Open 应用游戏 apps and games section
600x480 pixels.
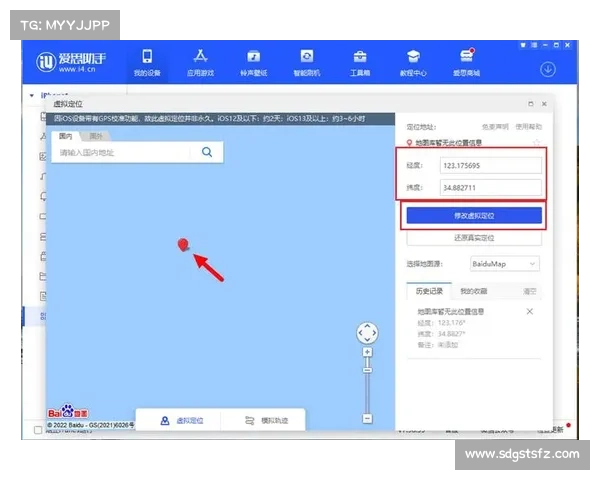(201, 63)
